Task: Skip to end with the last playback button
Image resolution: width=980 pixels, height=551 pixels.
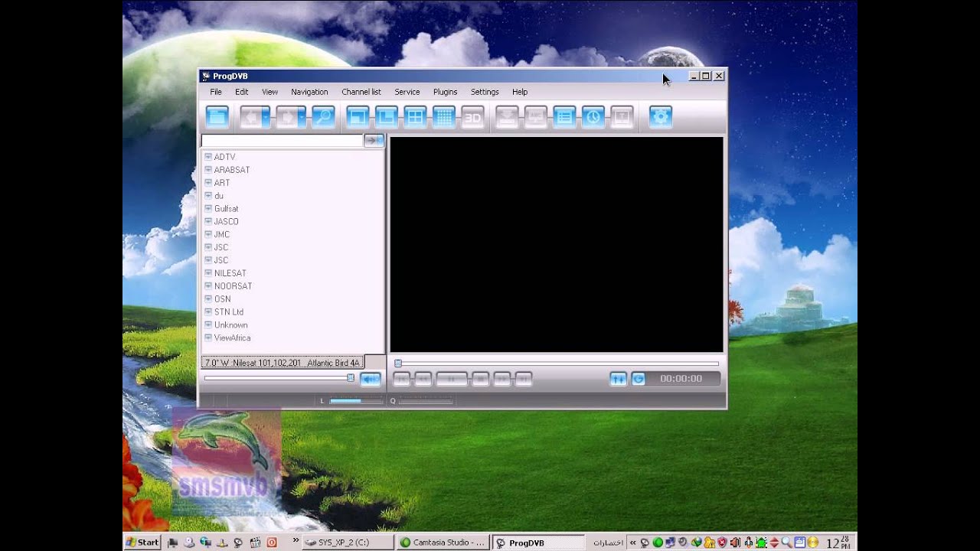Action: coord(524,379)
